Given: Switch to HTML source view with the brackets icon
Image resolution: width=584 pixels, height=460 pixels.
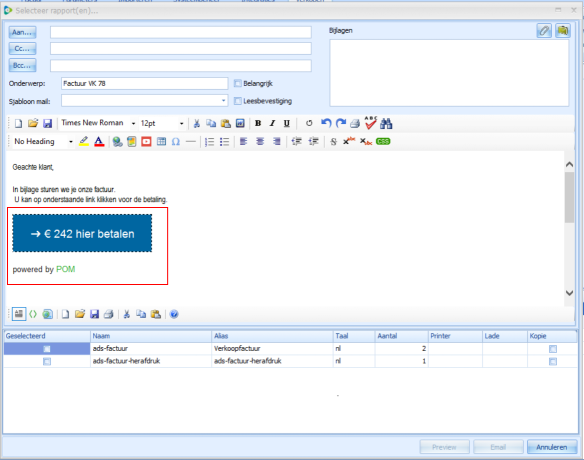Looking at the screenshot, I should coord(33,314).
